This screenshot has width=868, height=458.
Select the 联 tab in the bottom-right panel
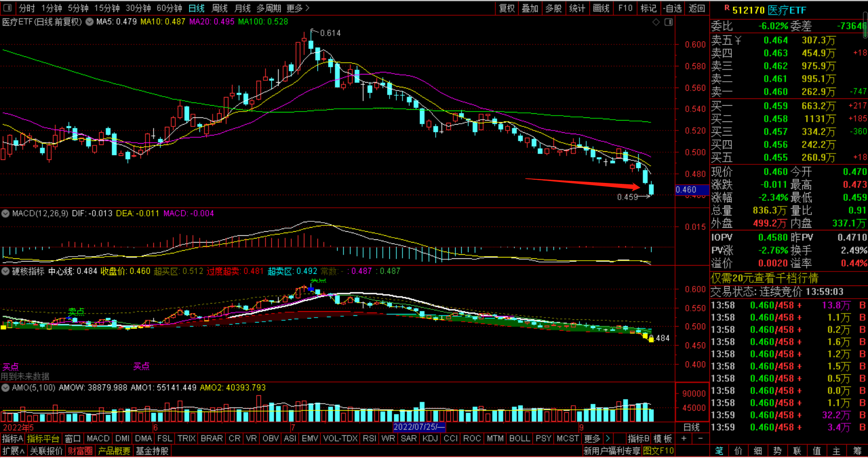coord(797,451)
